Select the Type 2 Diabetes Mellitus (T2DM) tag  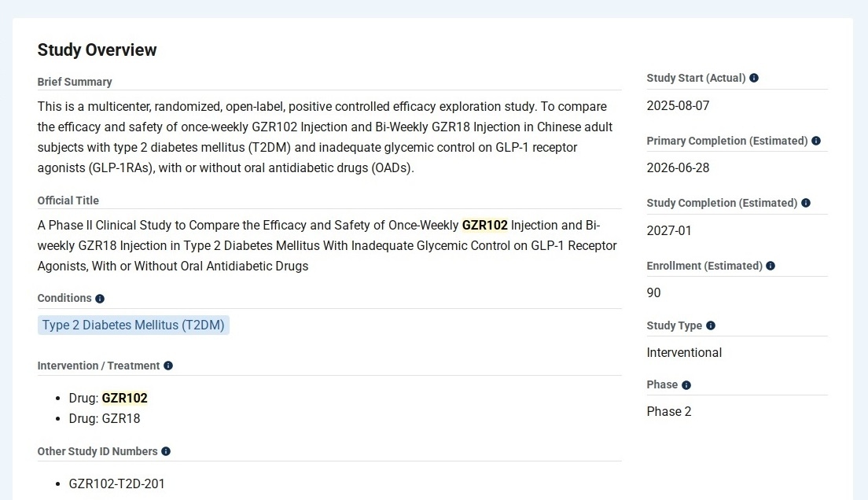134,325
